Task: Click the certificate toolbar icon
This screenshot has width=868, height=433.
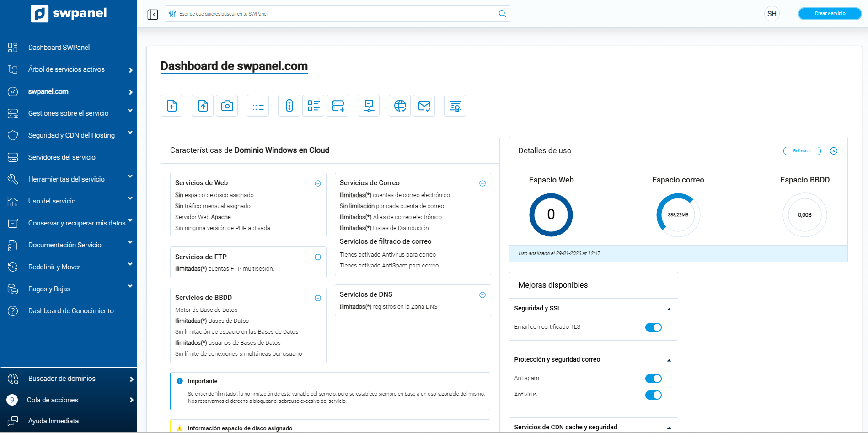Action: (455, 106)
